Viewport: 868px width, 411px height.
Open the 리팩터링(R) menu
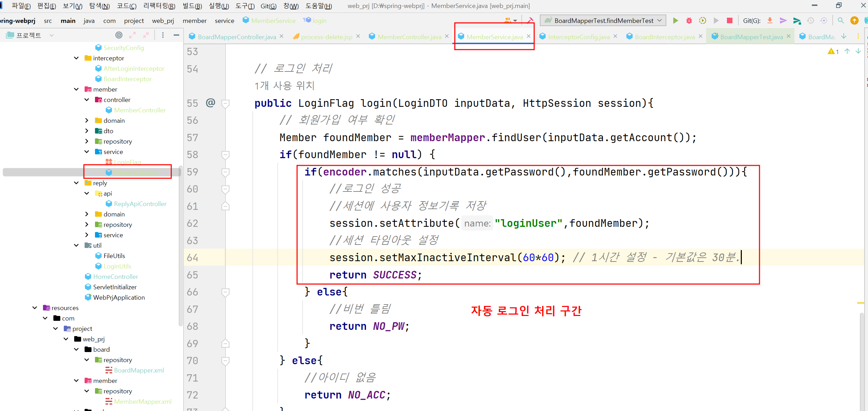pos(159,6)
